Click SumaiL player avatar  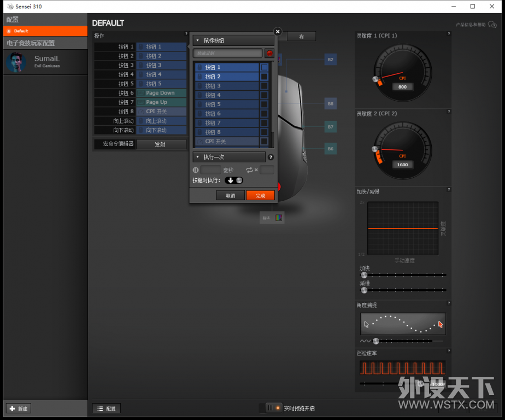(x=16, y=62)
